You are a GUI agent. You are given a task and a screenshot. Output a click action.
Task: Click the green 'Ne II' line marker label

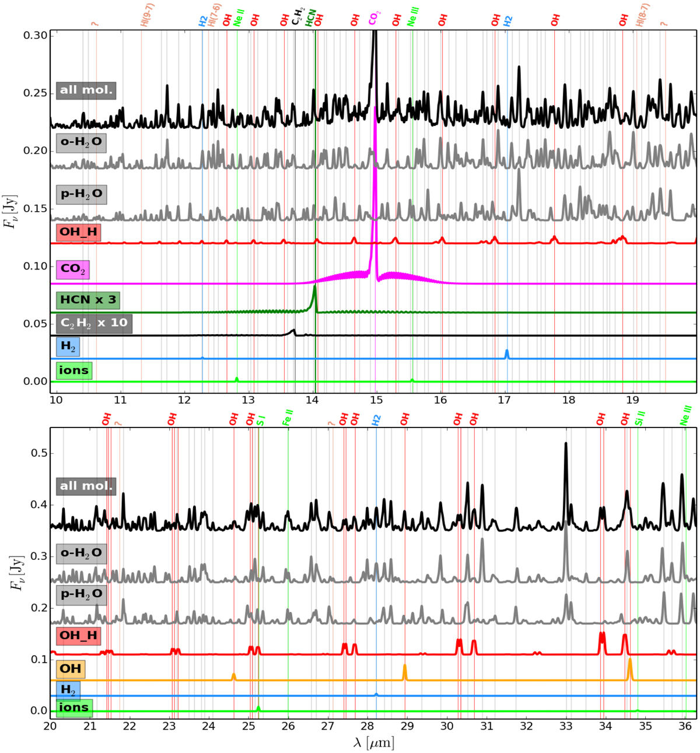(x=237, y=18)
